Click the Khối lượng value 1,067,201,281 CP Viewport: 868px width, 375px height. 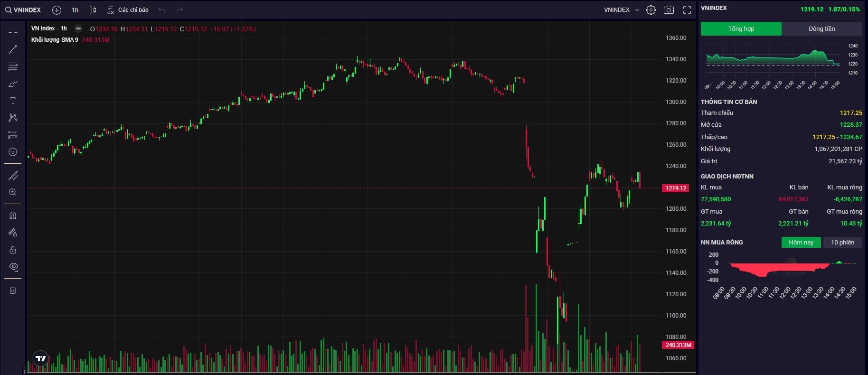tap(838, 149)
